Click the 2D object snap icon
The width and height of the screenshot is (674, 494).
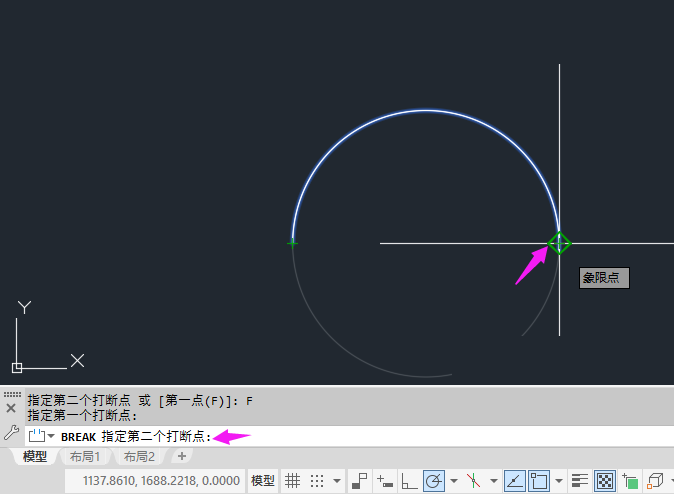click(x=540, y=481)
